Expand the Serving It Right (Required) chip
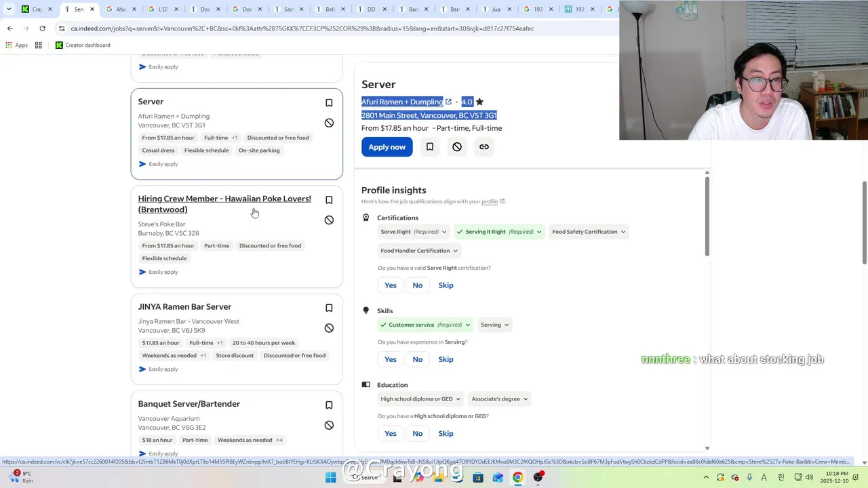 (499, 232)
